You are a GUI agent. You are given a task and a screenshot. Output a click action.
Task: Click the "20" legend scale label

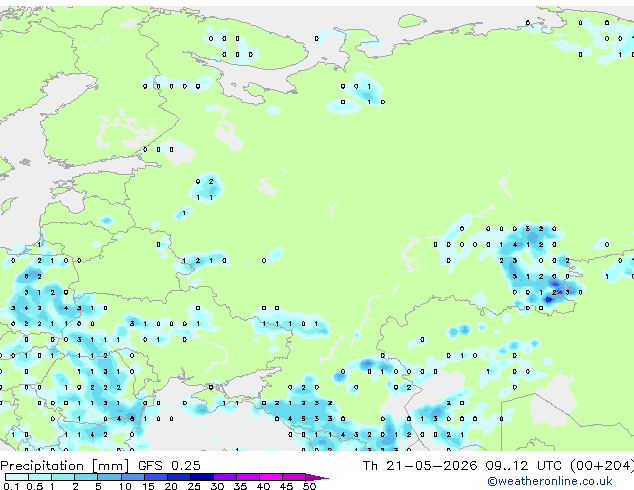pos(171,486)
